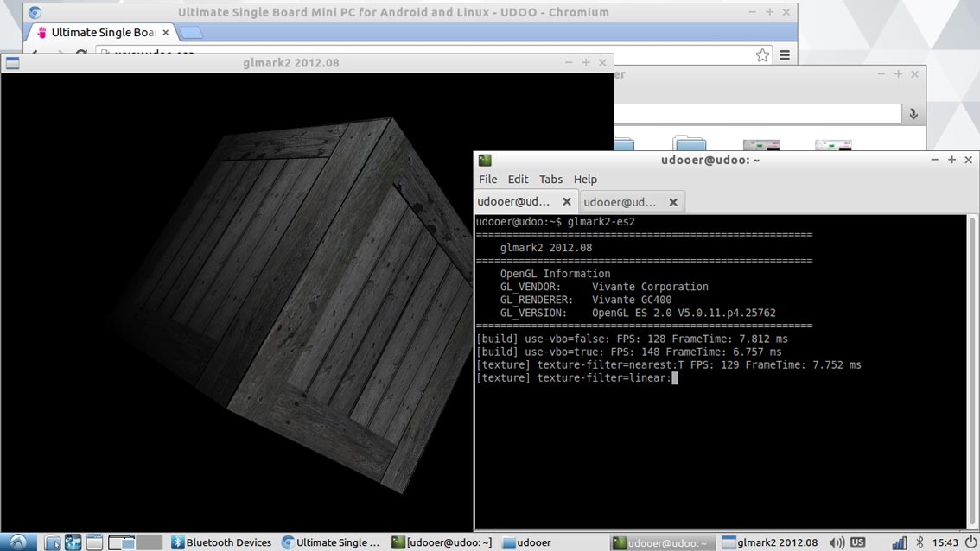Open the terminal's Edit menu

click(x=518, y=180)
